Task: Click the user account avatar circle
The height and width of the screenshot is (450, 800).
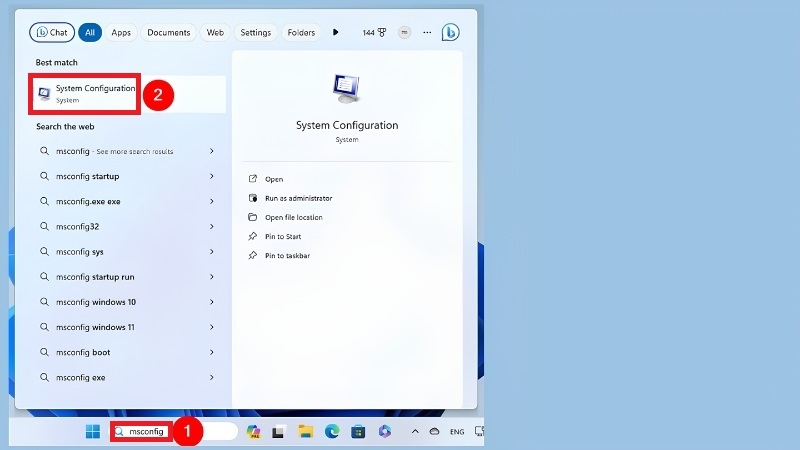Action: 404,32
